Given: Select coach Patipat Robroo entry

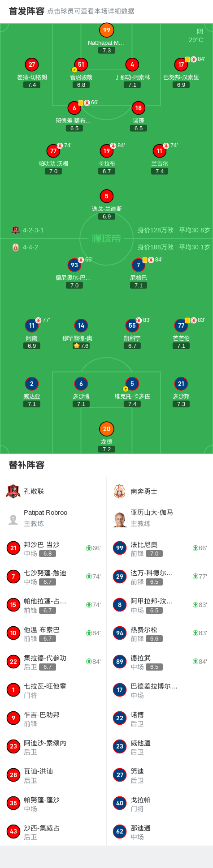Looking at the screenshot, I should pos(53,518).
